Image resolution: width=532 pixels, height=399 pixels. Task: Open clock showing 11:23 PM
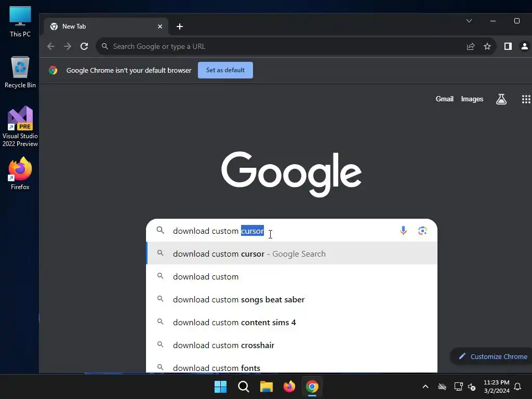click(496, 387)
